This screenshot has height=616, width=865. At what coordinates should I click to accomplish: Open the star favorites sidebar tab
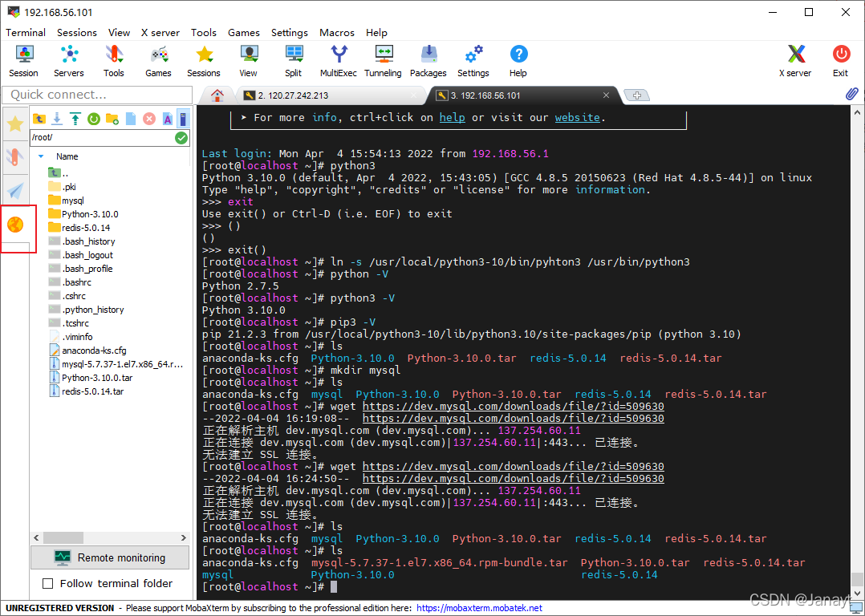point(15,124)
